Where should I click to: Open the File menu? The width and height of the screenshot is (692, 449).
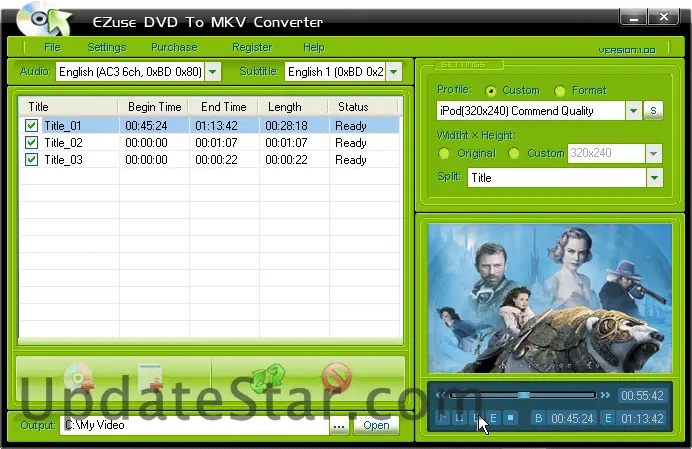click(52, 47)
